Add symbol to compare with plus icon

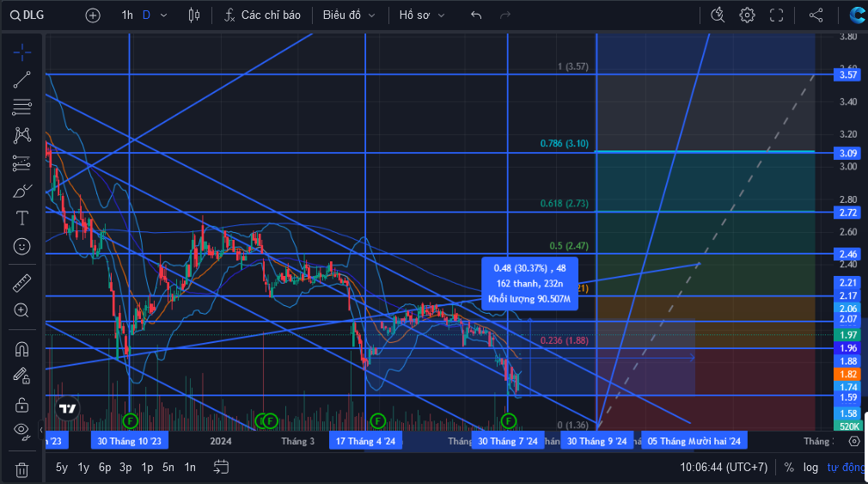tap(93, 15)
